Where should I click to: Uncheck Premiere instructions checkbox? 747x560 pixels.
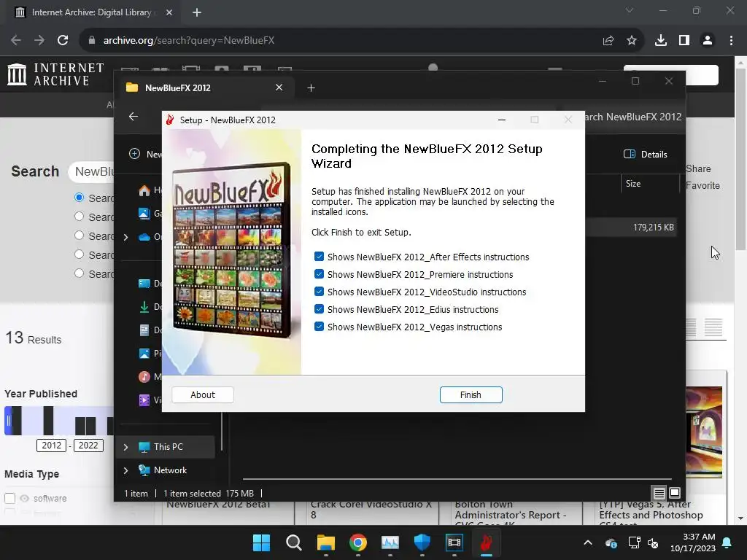click(320, 274)
